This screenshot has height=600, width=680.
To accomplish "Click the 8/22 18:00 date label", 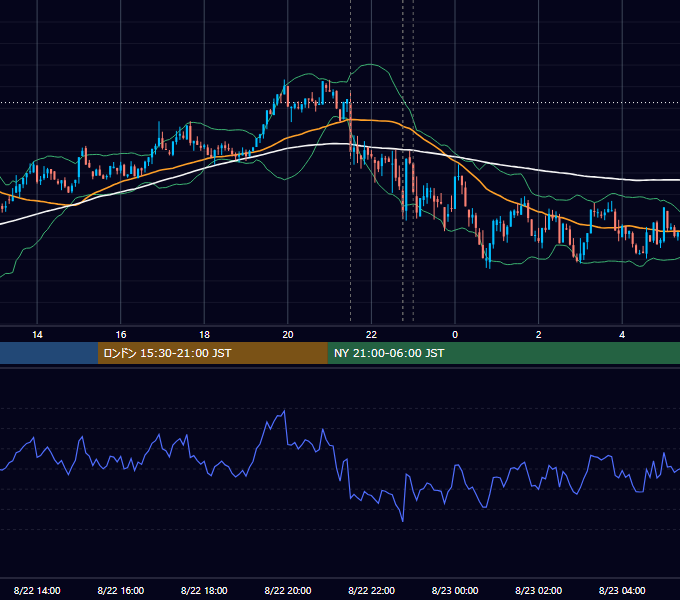I will 204,590.
